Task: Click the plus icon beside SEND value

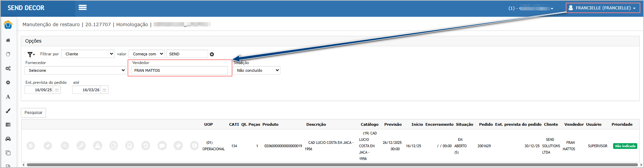Action: tap(212, 54)
